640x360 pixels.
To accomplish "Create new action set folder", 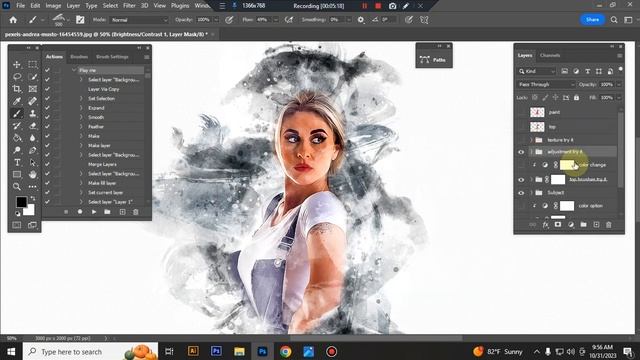I will 107,212.
